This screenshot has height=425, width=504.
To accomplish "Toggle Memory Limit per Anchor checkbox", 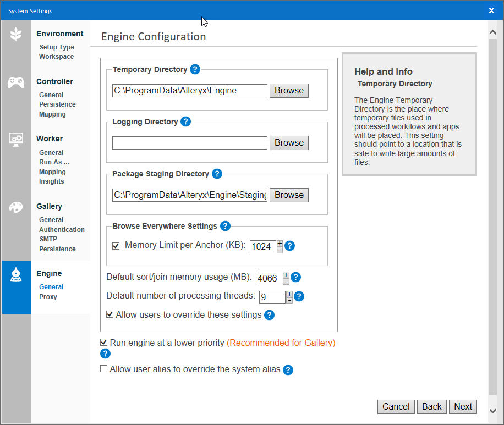I will tap(116, 246).
